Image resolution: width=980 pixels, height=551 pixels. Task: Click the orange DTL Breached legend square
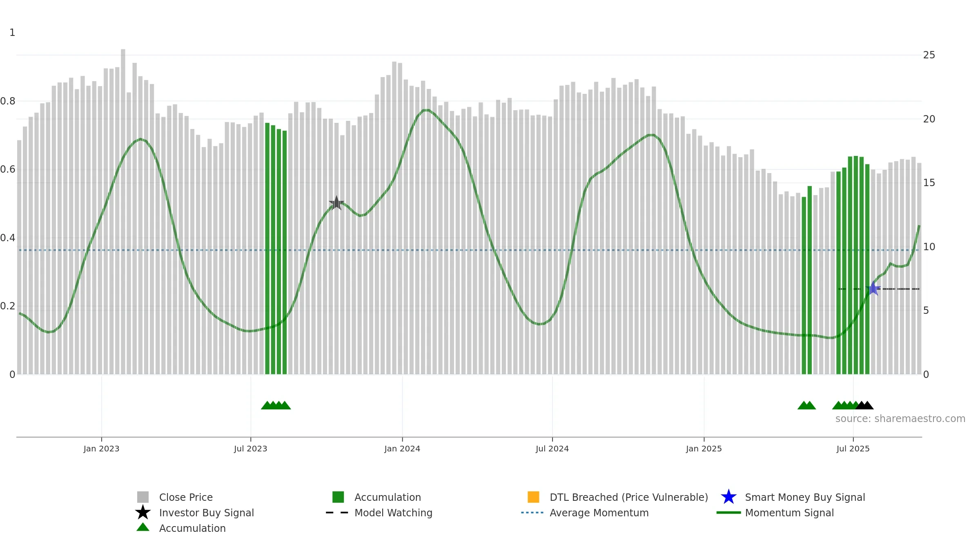pos(533,497)
